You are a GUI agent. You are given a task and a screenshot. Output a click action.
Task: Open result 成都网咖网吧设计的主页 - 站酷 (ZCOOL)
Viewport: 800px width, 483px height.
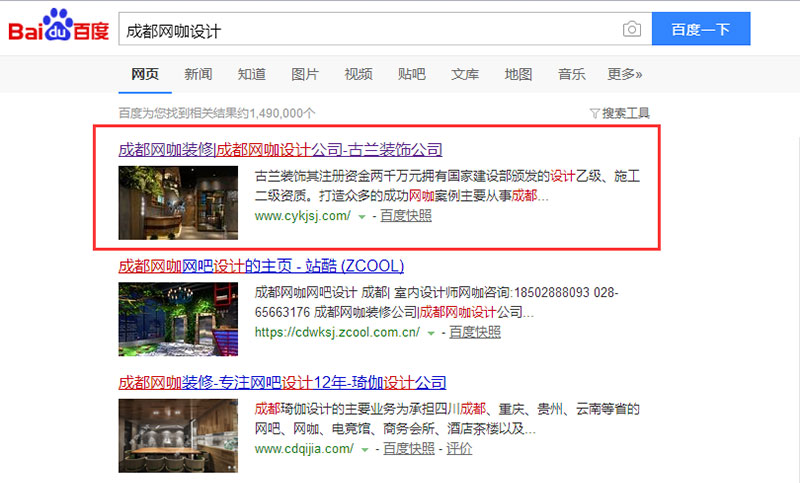261,266
